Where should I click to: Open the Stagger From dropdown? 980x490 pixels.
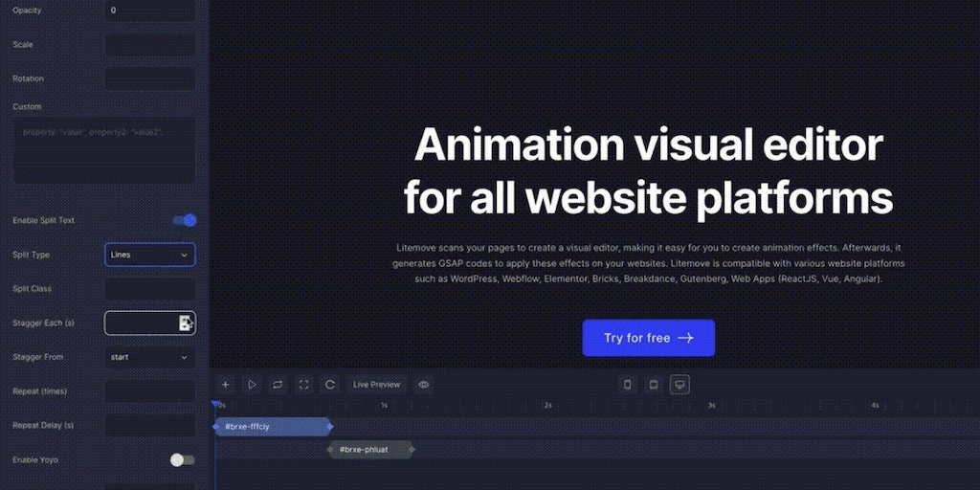click(150, 357)
